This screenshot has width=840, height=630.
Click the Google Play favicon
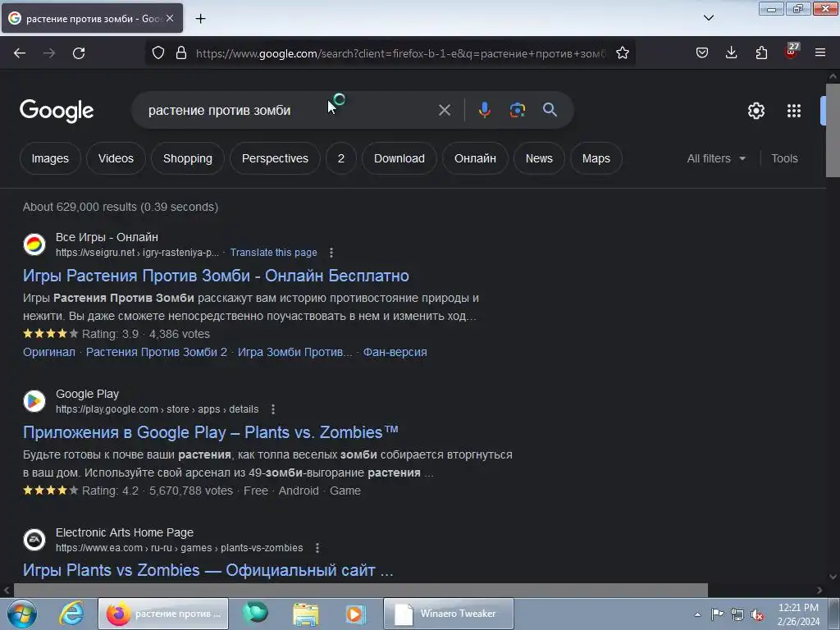[34, 401]
